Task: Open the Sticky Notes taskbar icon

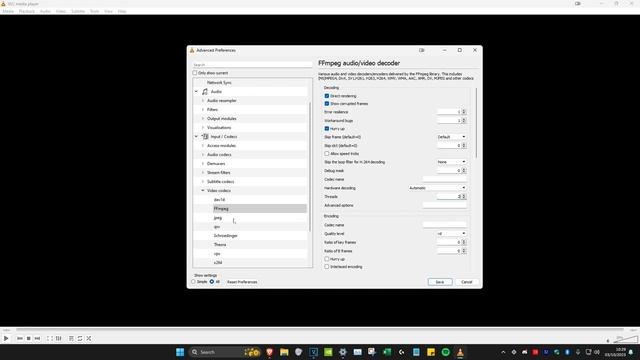Action: [x=431, y=352]
